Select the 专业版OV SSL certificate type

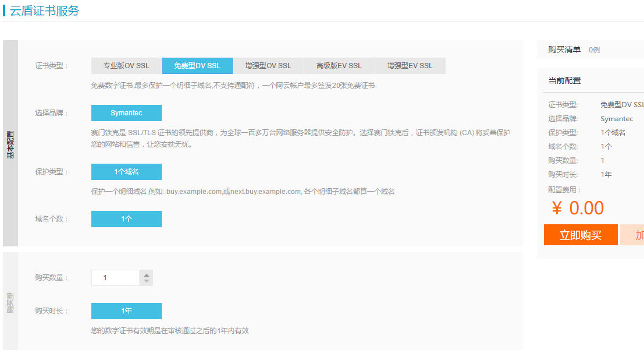click(x=126, y=66)
